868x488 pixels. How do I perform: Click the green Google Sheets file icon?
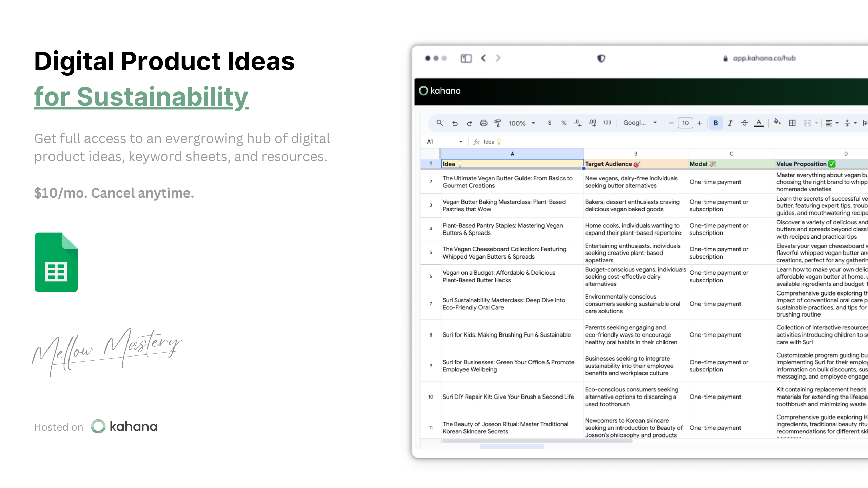(x=56, y=262)
